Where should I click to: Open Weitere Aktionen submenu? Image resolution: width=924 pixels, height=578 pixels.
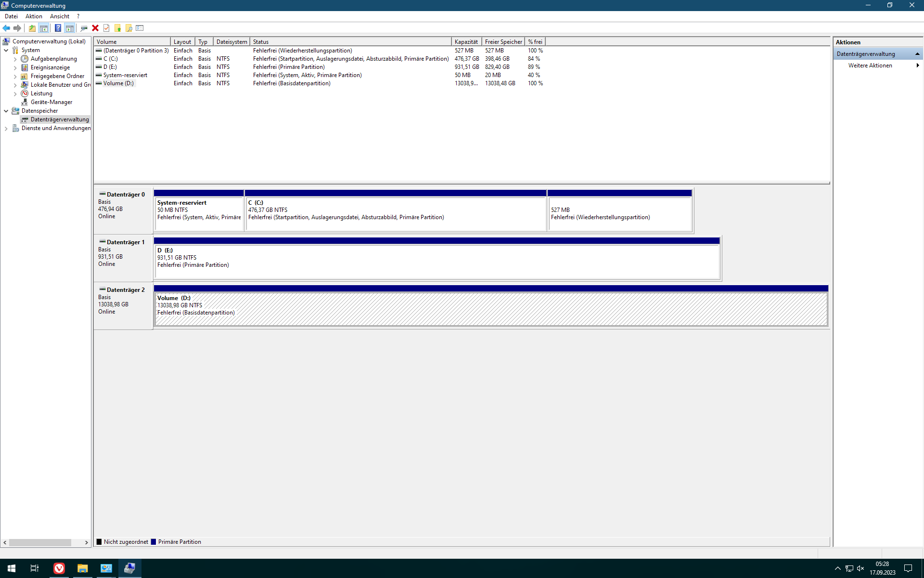coord(870,66)
